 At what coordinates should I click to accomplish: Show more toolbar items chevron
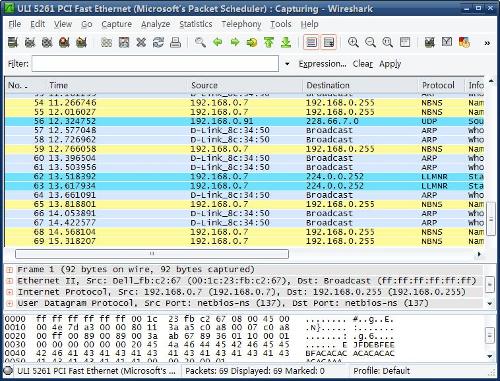(487, 43)
